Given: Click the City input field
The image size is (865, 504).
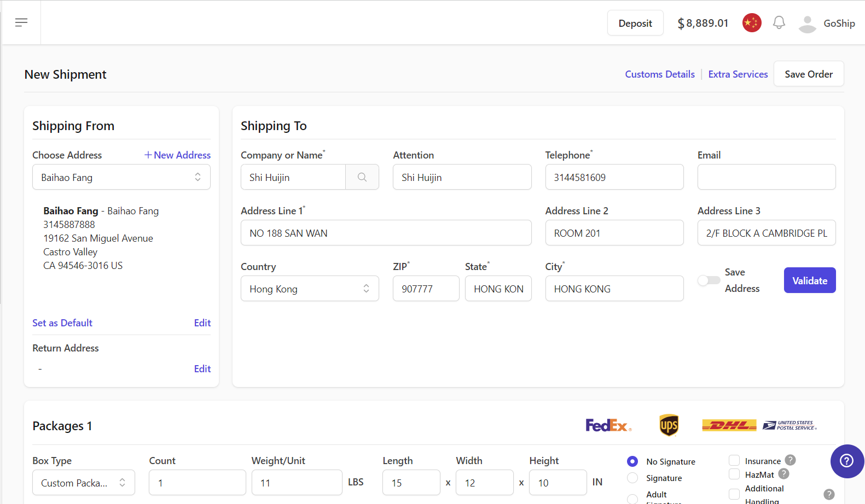Looking at the screenshot, I should pos(614,289).
